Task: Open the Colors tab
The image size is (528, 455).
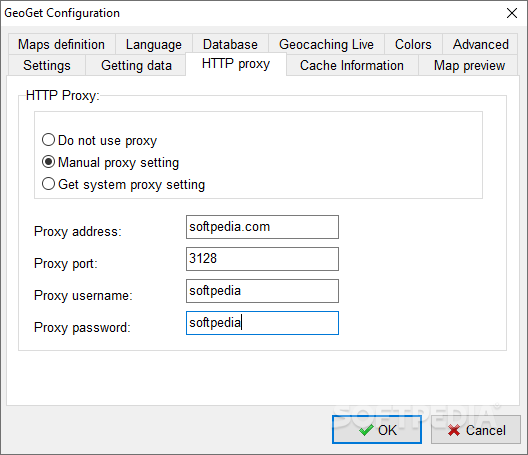Action: (x=413, y=44)
